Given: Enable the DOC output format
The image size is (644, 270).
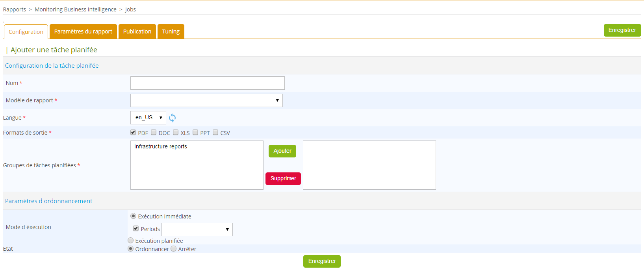Looking at the screenshot, I should [154, 133].
